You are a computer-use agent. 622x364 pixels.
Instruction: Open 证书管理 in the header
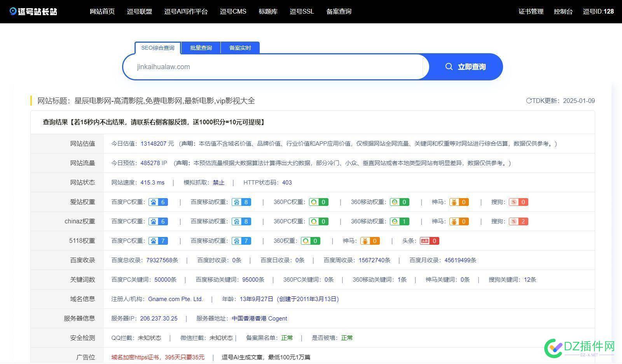pos(531,12)
